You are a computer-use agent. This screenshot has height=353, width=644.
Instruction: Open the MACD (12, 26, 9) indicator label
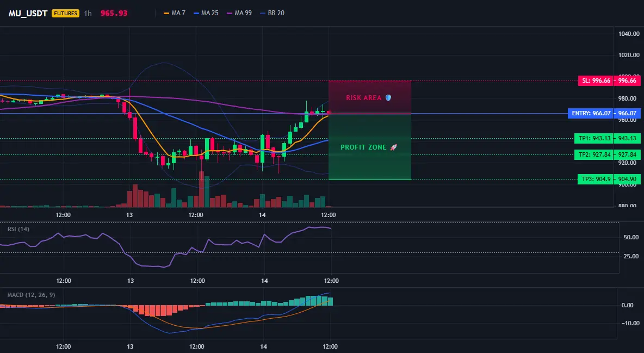click(31, 295)
